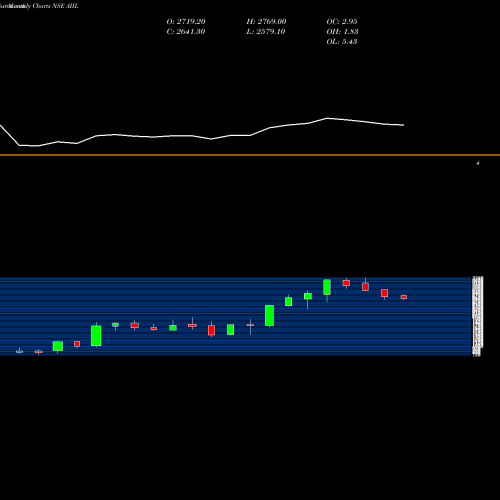
Task: Click the last red candlestick on the chart
Action: coord(404,297)
